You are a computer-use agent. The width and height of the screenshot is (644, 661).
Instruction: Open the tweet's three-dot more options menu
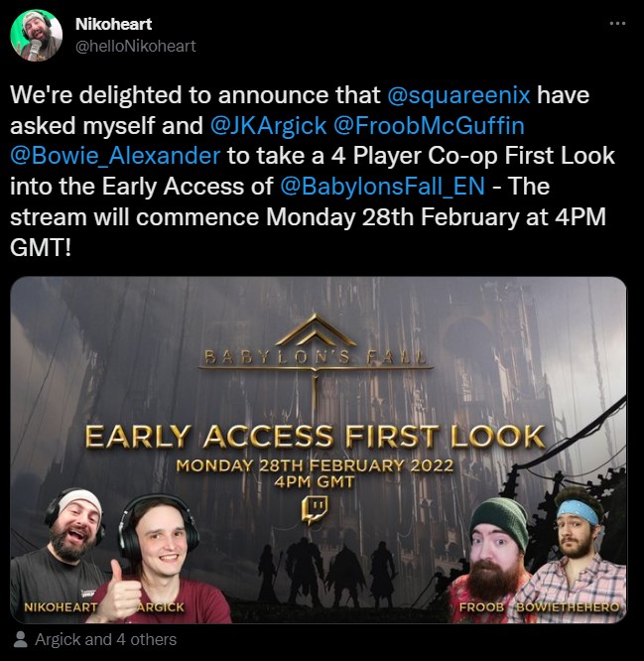point(617,24)
